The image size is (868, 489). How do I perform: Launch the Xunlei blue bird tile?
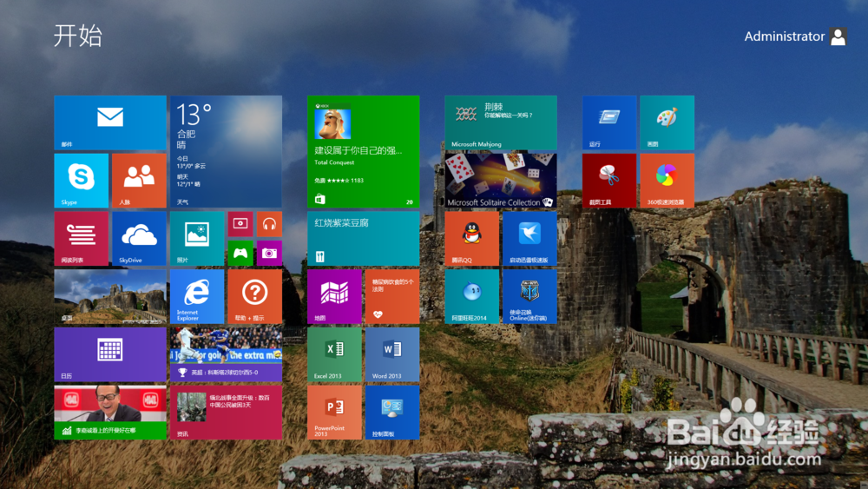coord(529,238)
